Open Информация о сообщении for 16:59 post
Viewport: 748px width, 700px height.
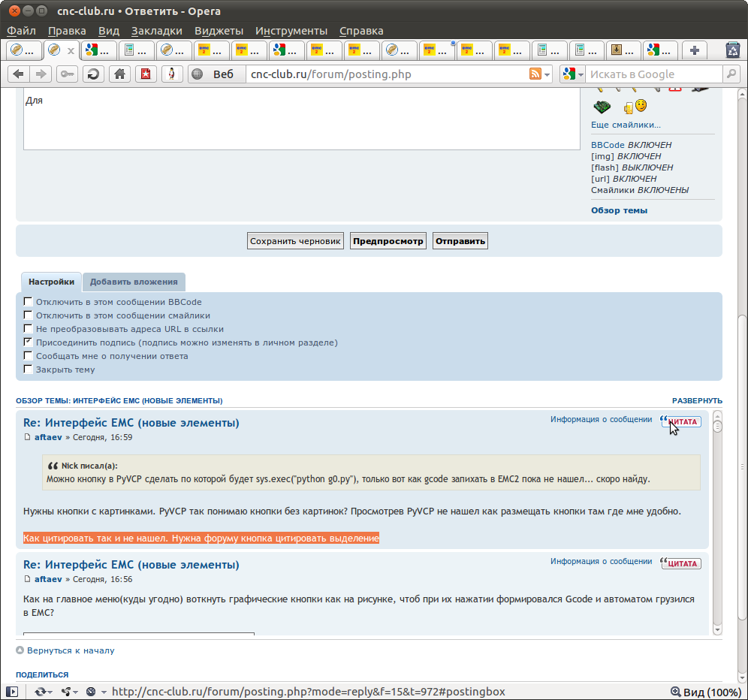point(601,419)
